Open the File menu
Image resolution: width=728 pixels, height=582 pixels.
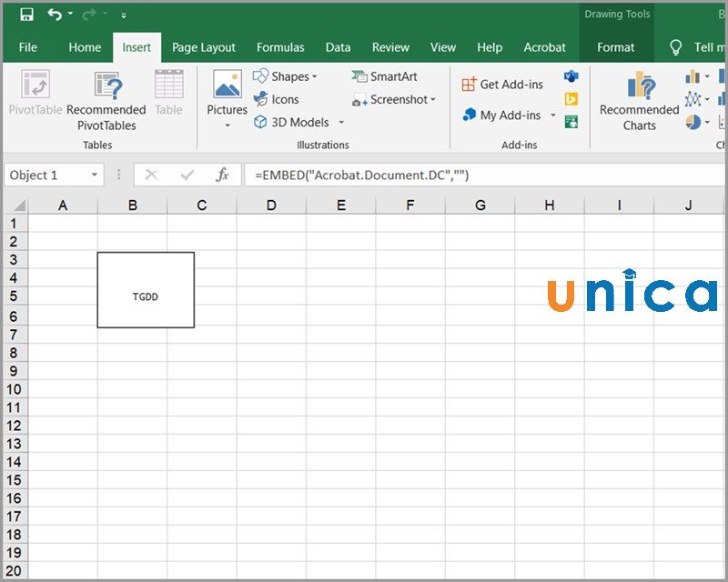click(x=28, y=47)
